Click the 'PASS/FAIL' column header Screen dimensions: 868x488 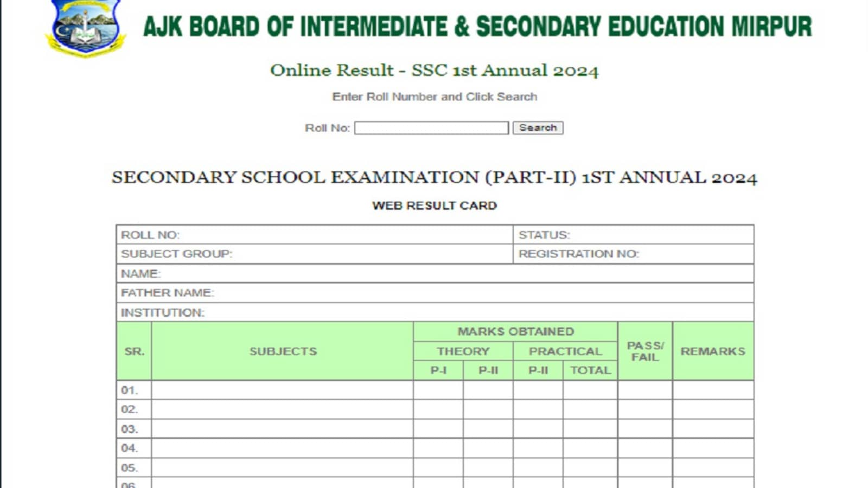point(645,351)
